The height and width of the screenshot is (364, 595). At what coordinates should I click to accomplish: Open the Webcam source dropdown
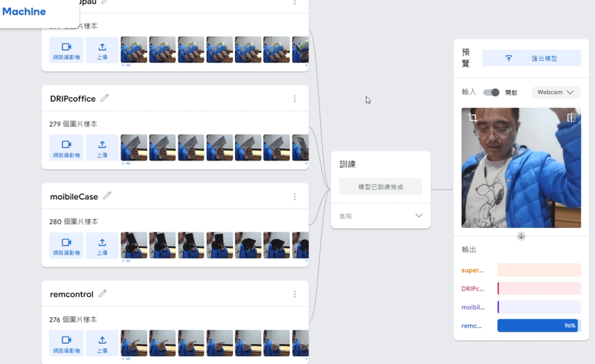(556, 92)
